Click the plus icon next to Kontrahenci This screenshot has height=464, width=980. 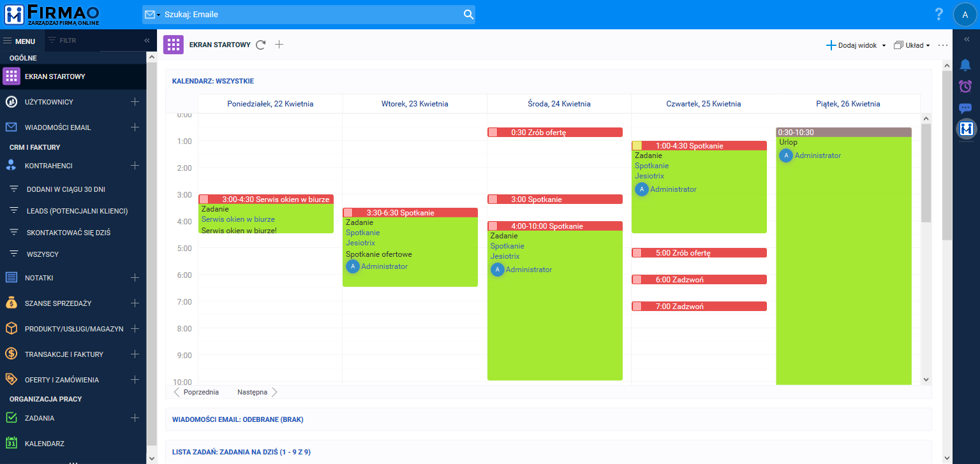pyautogui.click(x=135, y=166)
